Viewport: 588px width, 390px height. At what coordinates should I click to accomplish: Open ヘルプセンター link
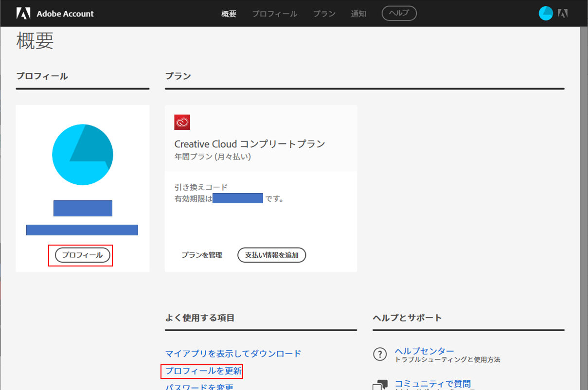click(x=425, y=351)
